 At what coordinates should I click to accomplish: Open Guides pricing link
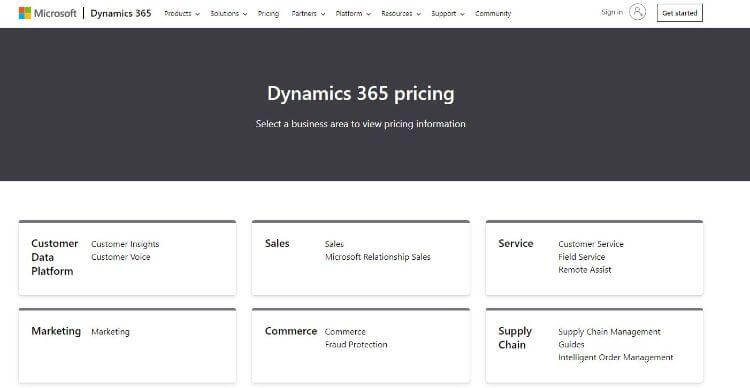pos(571,344)
